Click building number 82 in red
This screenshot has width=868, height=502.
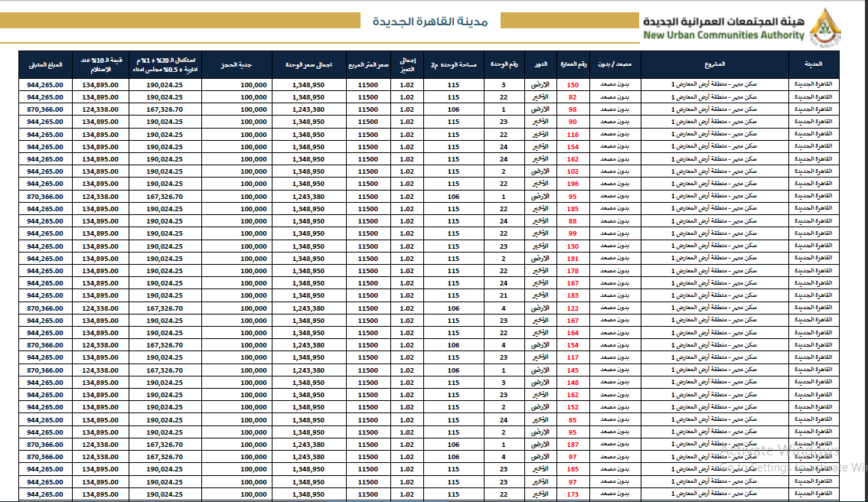point(573,97)
